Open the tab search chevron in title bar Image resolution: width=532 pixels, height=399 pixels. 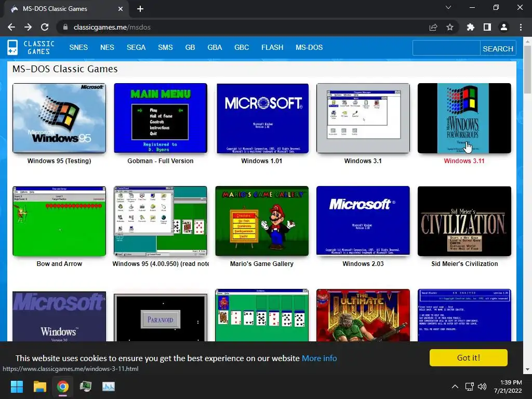click(x=448, y=7)
